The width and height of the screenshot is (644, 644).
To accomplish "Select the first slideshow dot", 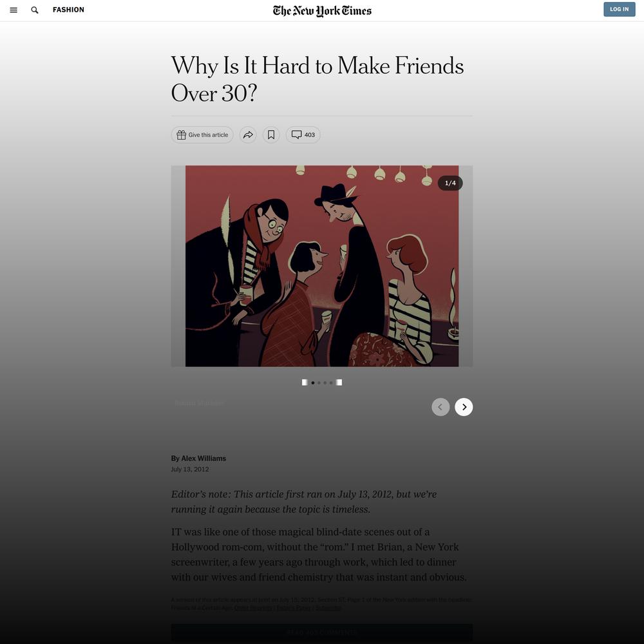I will point(313,383).
